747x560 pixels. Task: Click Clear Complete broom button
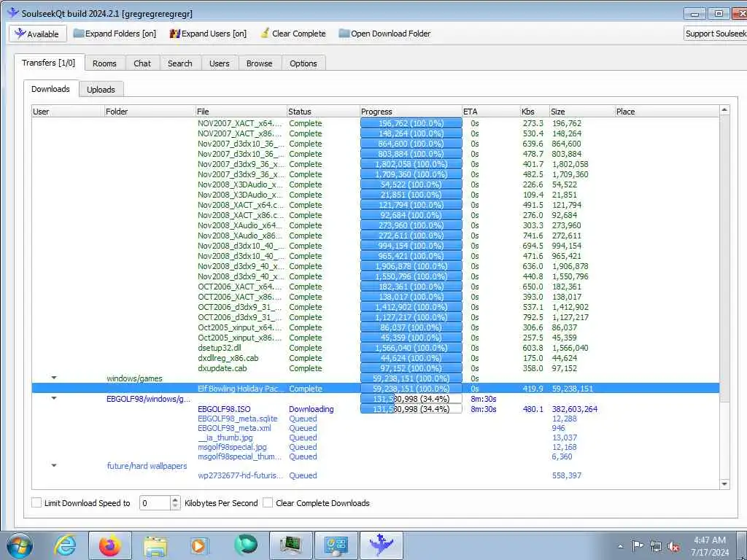(x=293, y=34)
